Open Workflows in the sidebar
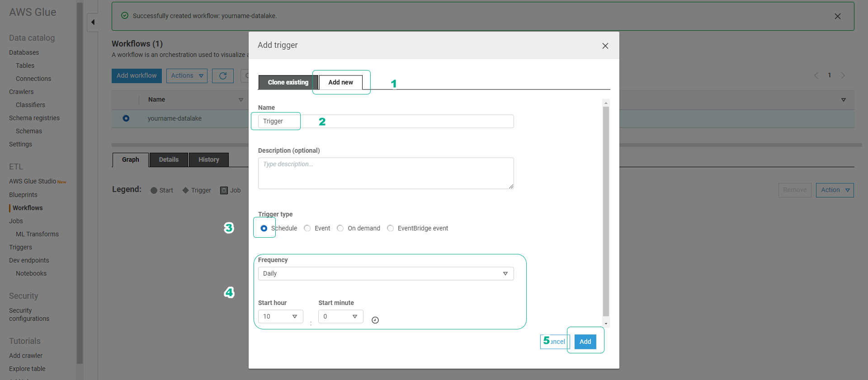Image resolution: width=868 pixels, height=380 pixels. tap(28, 208)
